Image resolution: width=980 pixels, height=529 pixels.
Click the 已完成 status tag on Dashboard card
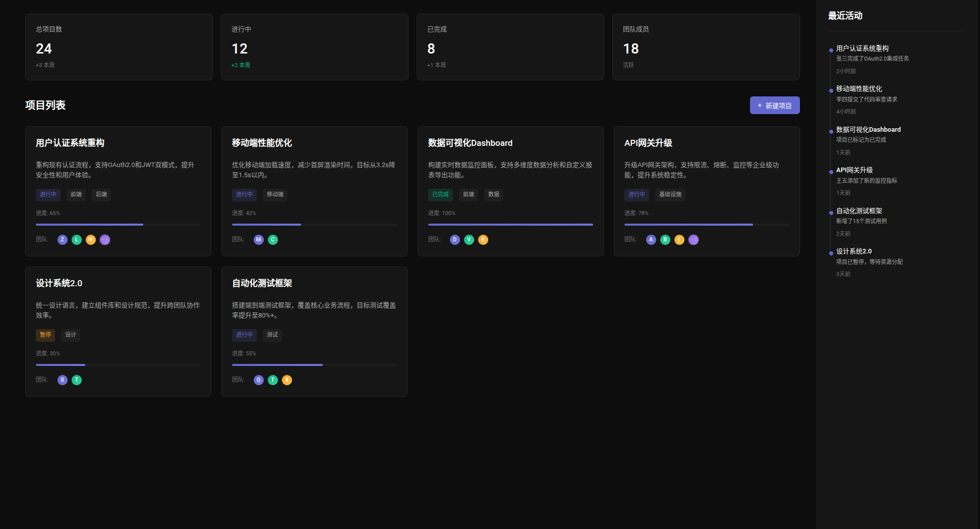[x=440, y=194]
